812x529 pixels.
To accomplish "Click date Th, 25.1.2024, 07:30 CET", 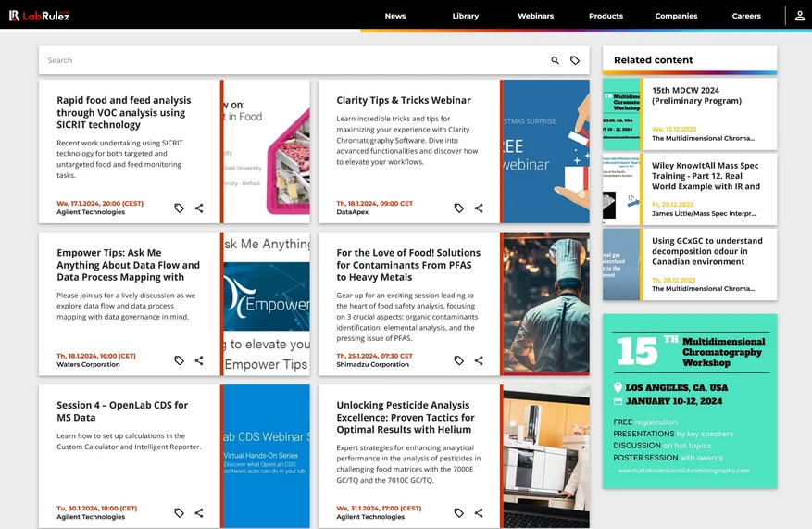I will point(374,356).
